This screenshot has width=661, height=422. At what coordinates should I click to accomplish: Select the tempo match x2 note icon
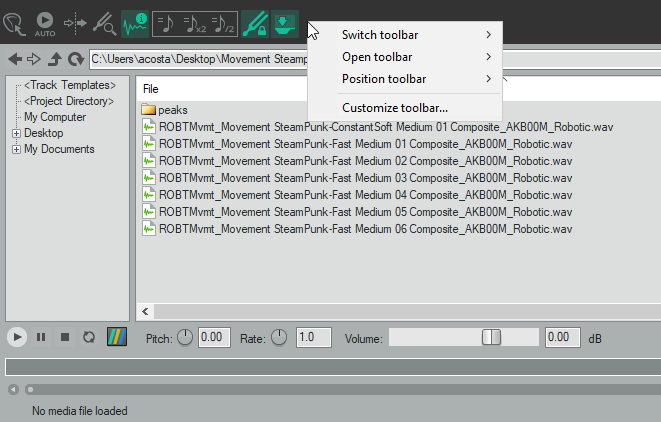[x=195, y=20]
